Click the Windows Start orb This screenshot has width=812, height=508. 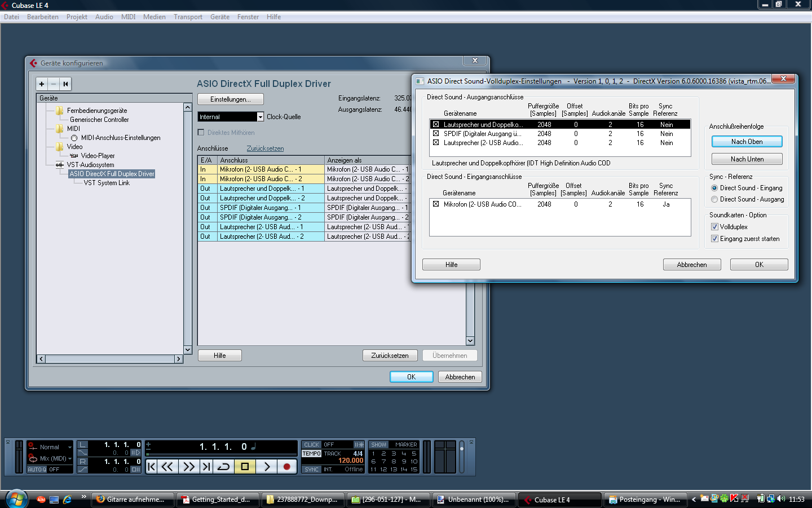coord(16,500)
